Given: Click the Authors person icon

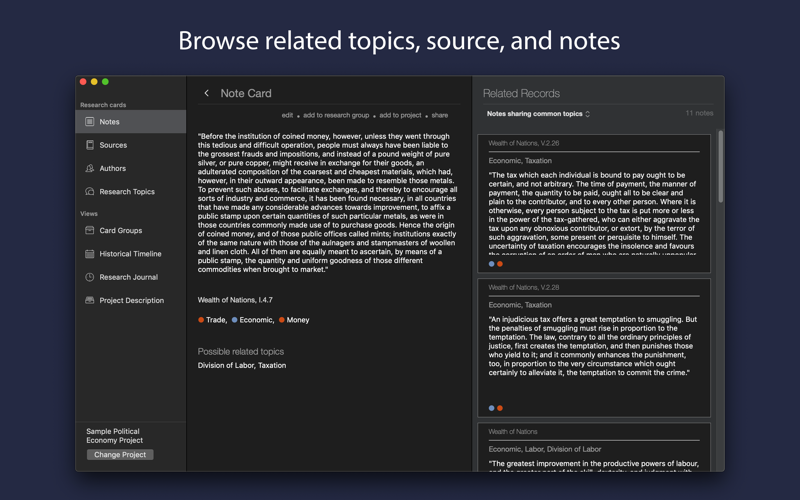Looking at the screenshot, I should [x=90, y=168].
